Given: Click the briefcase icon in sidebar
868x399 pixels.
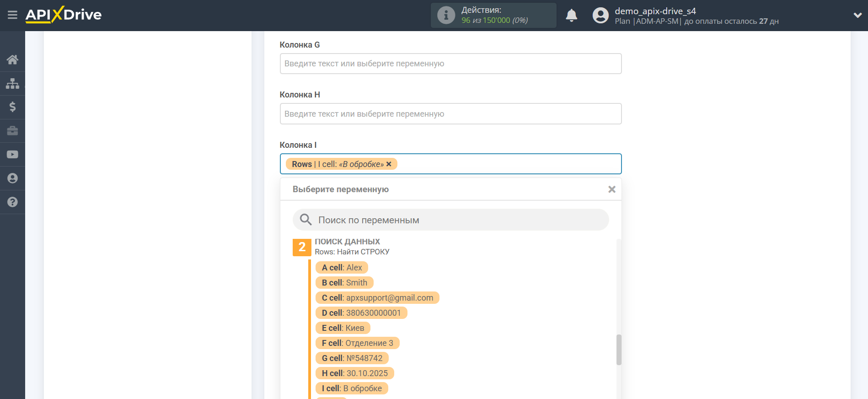Looking at the screenshot, I should pyautogui.click(x=12, y=131).
